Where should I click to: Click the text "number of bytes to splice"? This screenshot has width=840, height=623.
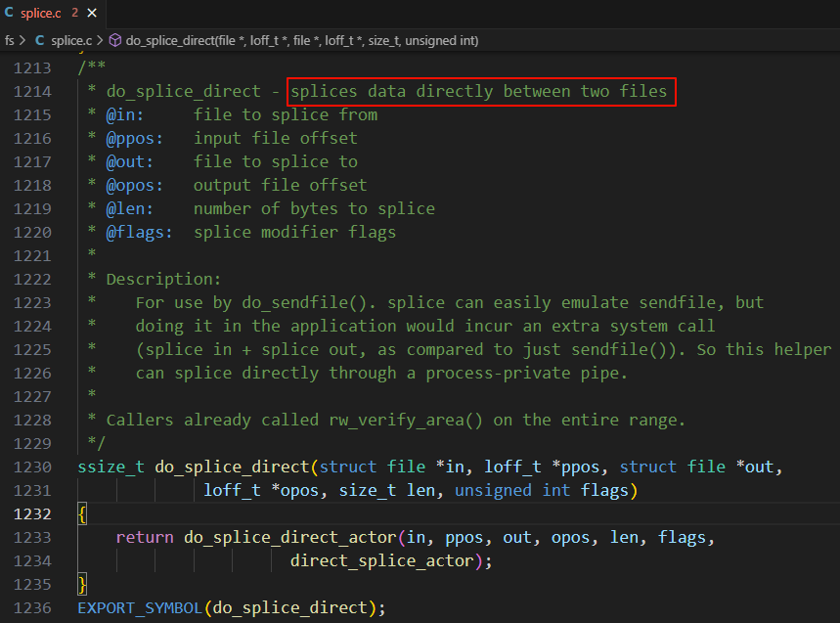coord(315,209)
